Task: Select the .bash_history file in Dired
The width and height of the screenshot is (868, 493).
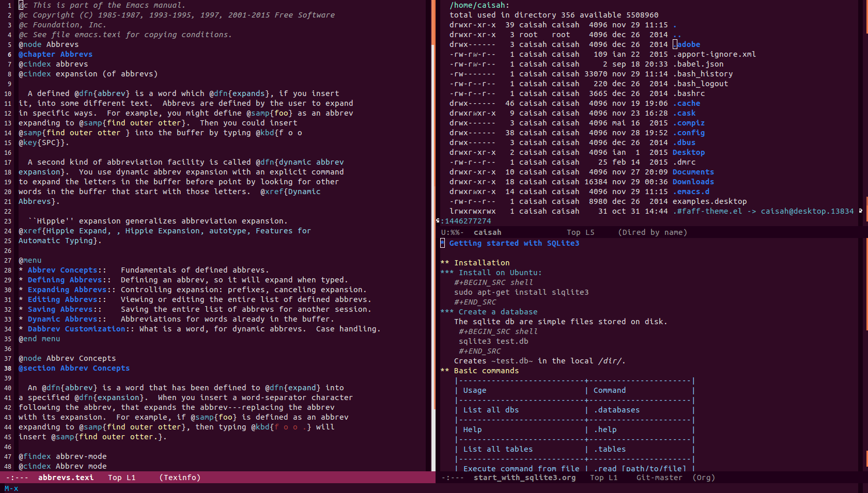Action: [x=703, y=74]
